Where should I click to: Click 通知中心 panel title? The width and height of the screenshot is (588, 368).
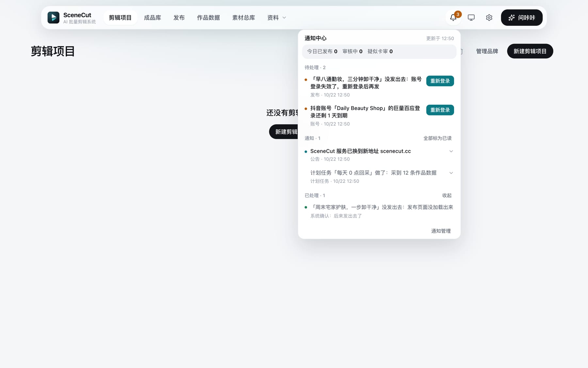tap(316, 38)
